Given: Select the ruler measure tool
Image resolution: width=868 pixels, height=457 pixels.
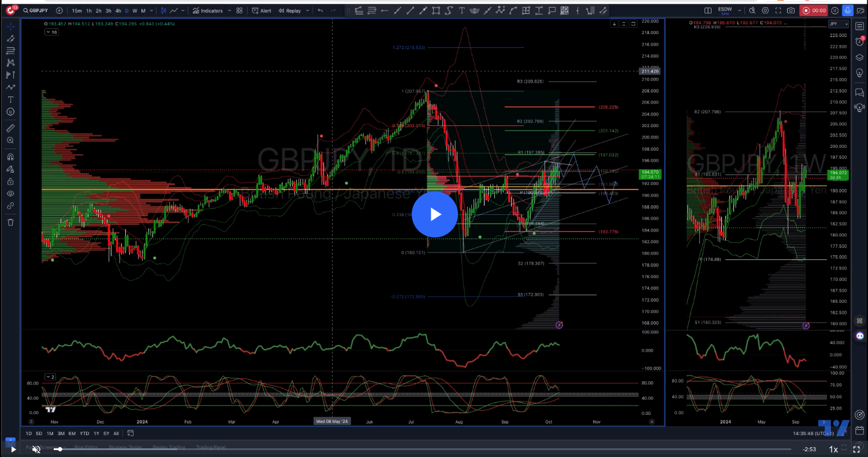Looking at the screenshot, I should pos(10,128).
